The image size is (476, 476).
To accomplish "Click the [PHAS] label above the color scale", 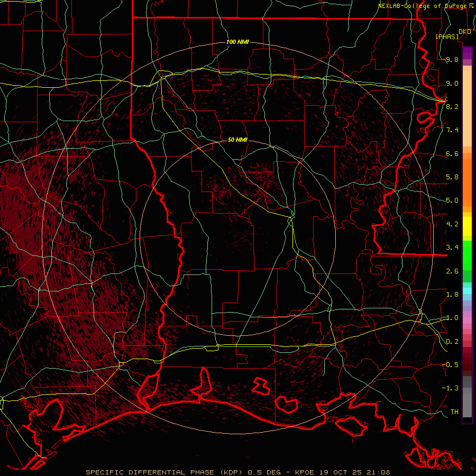I will pyautogui.click(x=447, y=36).
